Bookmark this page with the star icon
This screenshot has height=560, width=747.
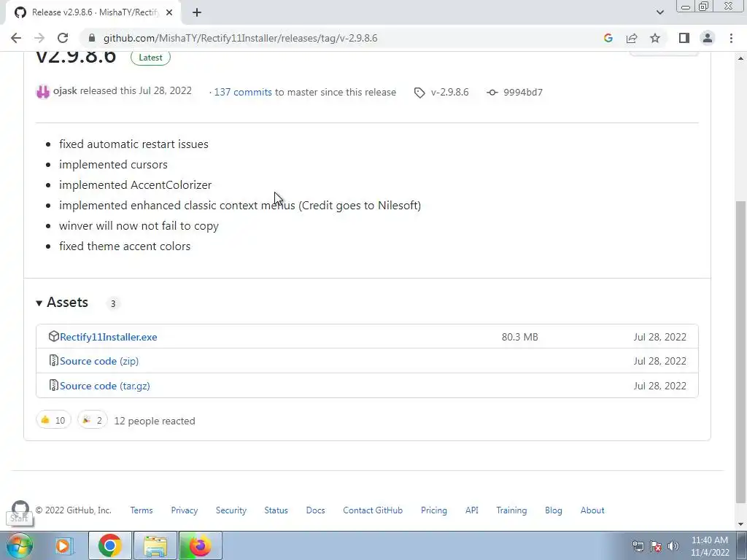[x=655, y=38]
